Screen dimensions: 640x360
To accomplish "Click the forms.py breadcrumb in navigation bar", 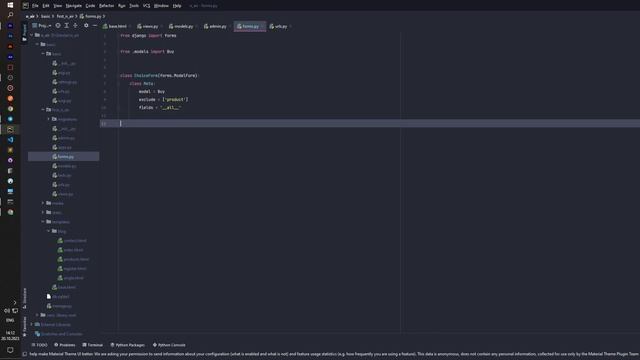I will click(x=91, y=16).
